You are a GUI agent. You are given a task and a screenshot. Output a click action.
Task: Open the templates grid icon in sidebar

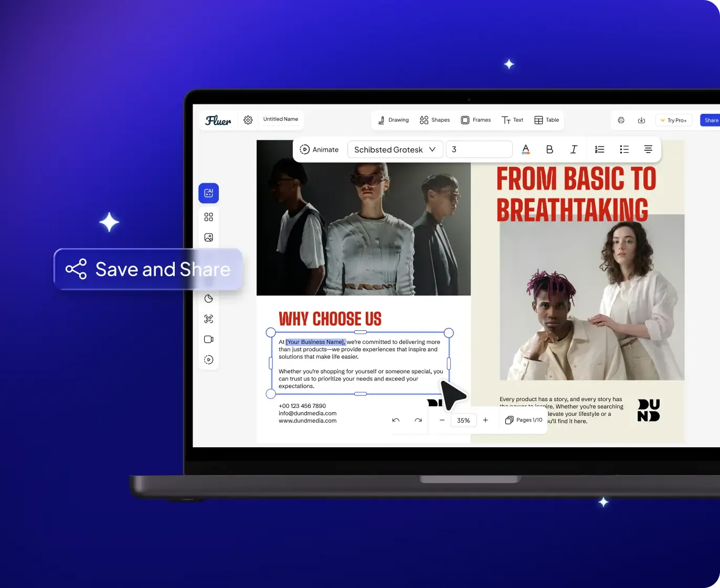tap(208, 216)
